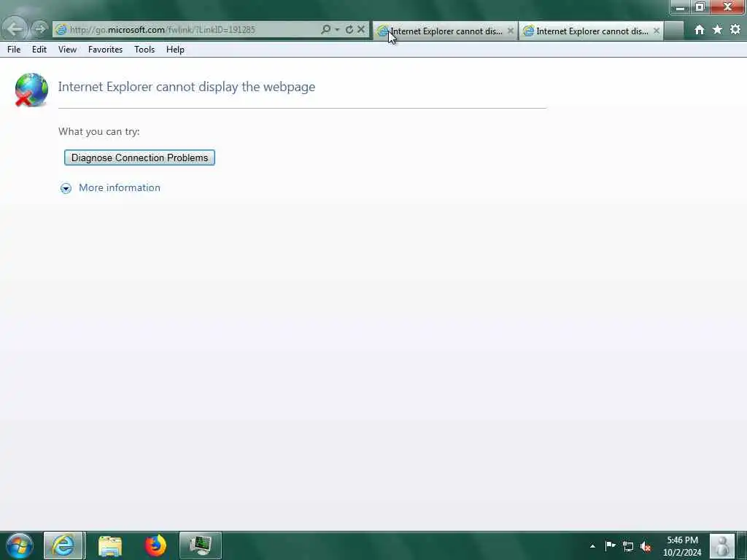
Task: Click the page icon in address bar
Action: point(61,29)
